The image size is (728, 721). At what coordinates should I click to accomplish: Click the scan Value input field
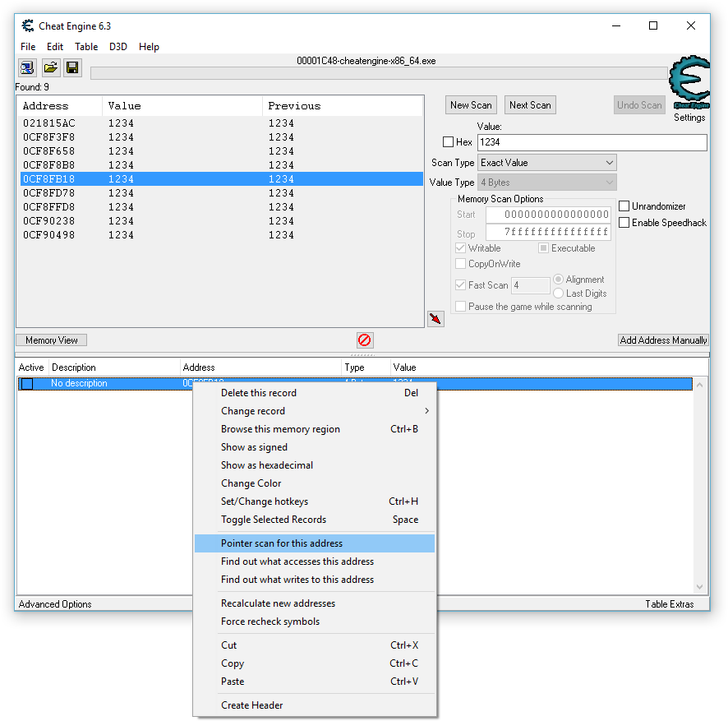pos(592,142)
